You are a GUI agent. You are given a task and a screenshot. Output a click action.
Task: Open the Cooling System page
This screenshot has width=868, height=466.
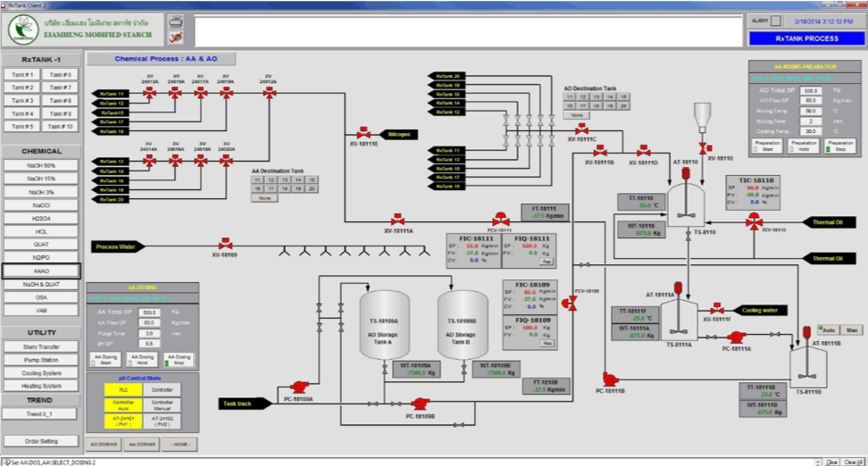click(x=41, y=373)
